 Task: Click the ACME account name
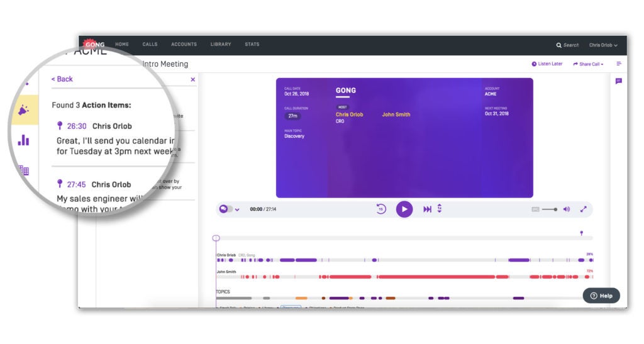click(491, 94)
